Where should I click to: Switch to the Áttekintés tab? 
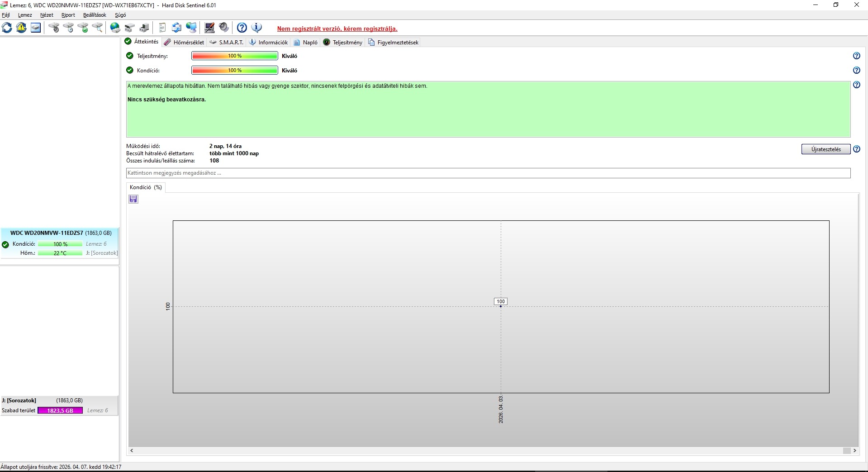142,42
